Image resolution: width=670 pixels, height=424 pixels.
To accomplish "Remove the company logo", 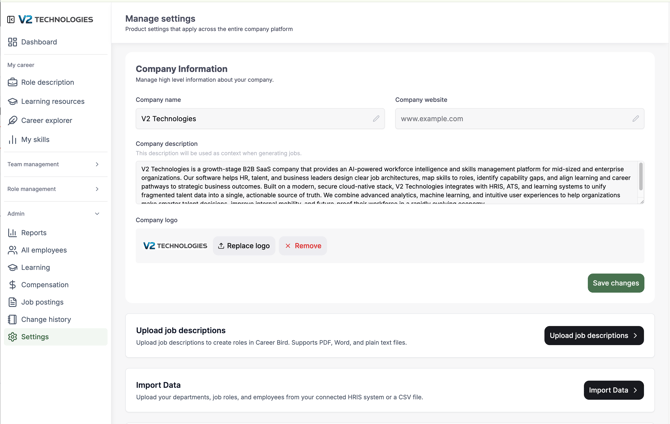I will 303,246.
